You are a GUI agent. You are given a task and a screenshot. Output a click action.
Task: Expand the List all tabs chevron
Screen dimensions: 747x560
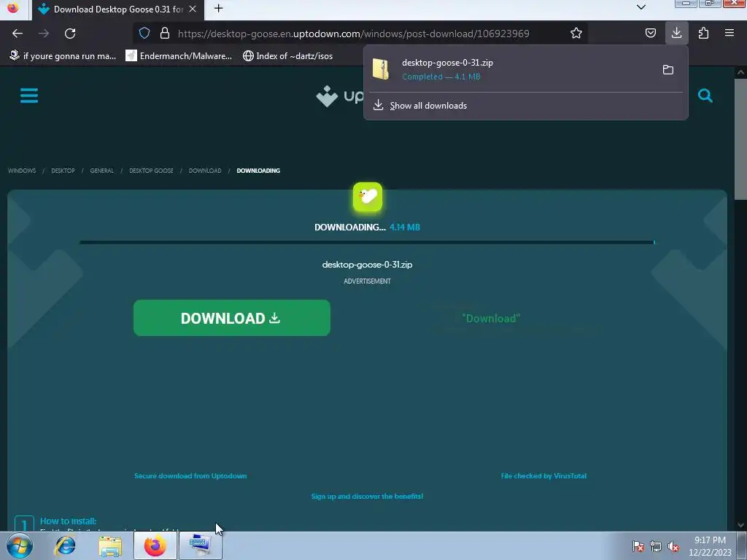click(x=641, y=7)
